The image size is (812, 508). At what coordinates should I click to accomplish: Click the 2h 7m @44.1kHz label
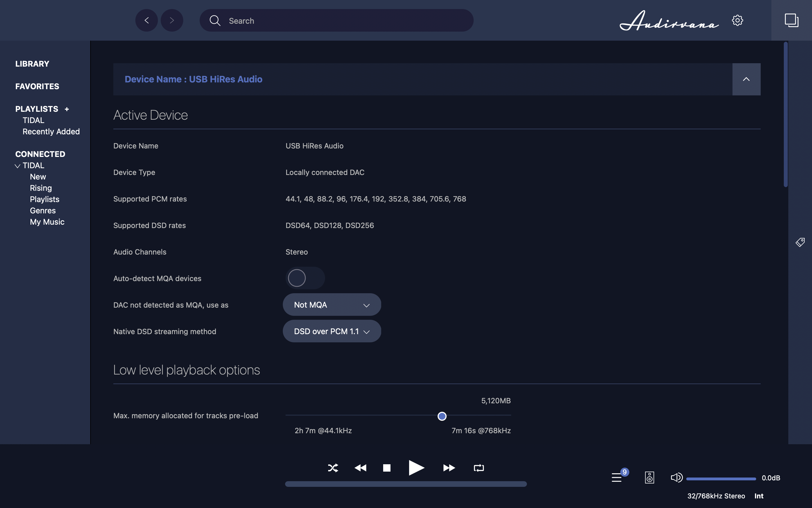pos(323,430)
